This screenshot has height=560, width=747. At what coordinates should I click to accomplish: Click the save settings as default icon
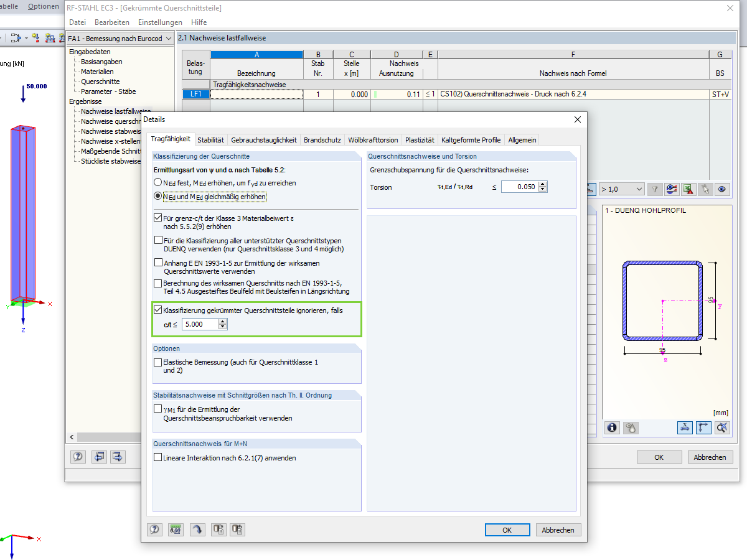238,530
